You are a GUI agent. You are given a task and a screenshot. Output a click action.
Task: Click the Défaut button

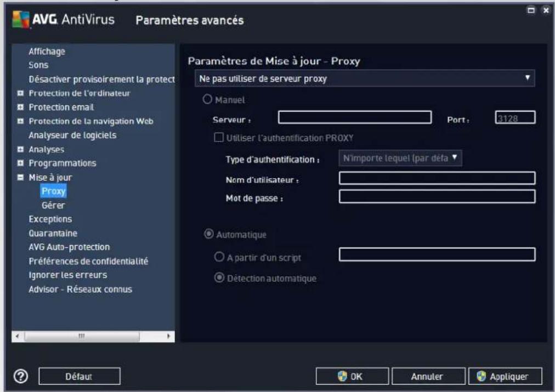80,376
